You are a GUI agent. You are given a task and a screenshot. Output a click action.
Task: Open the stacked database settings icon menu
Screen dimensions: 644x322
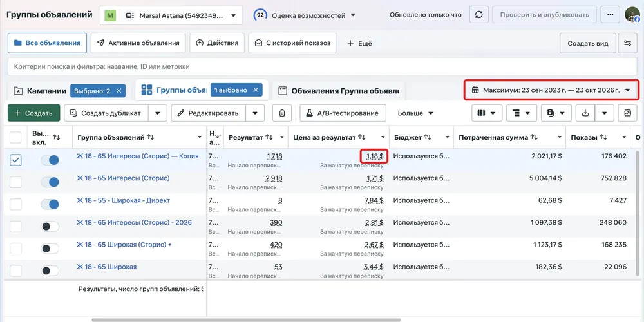556,113
